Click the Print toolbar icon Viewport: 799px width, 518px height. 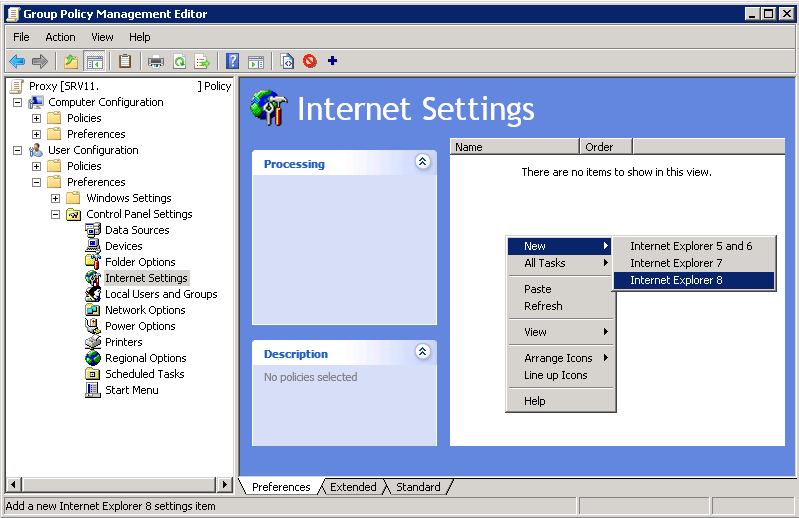coord(156,62)
